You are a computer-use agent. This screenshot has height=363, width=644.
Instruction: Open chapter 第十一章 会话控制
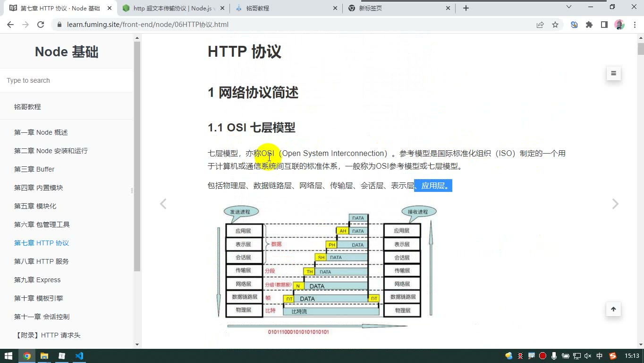click(x=42, y=317)
